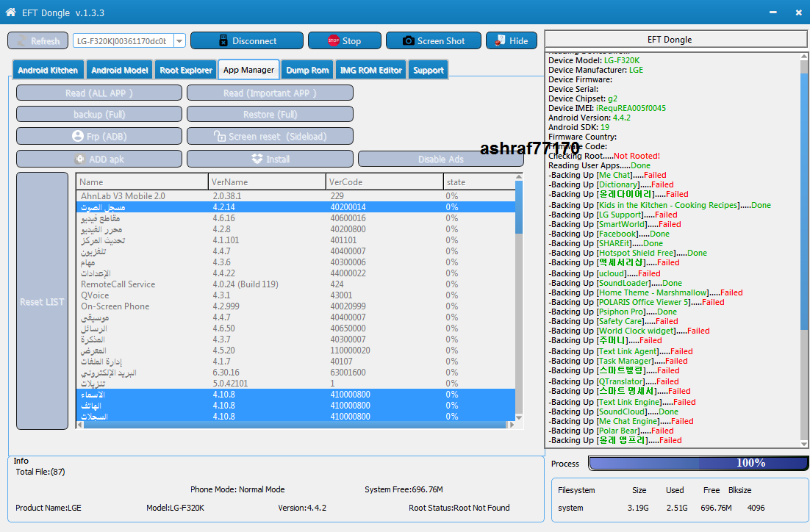The image size is (810, 532).
Task: Click the Reset LIST button
Action: point(43,301)
